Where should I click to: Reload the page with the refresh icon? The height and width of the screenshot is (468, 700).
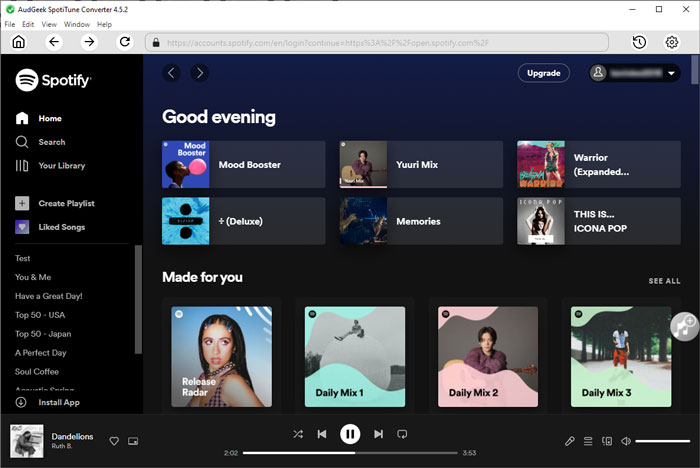(125, 42)
